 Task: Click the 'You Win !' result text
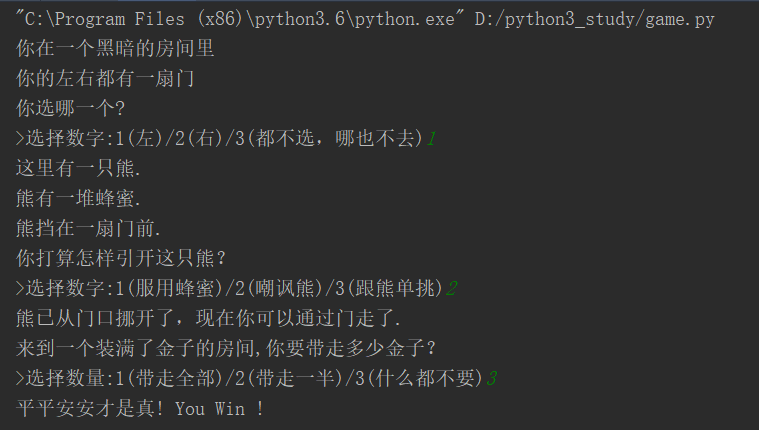point(219,409)
